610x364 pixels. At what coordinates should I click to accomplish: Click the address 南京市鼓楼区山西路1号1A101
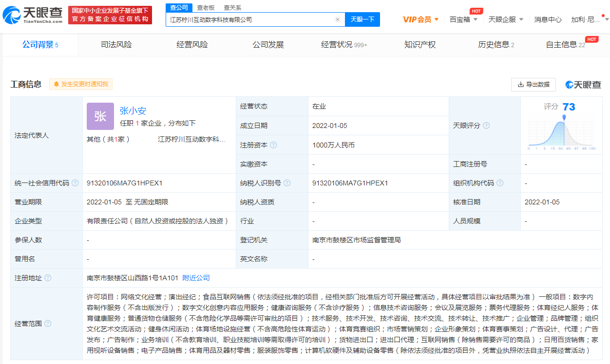coord(133,278)
